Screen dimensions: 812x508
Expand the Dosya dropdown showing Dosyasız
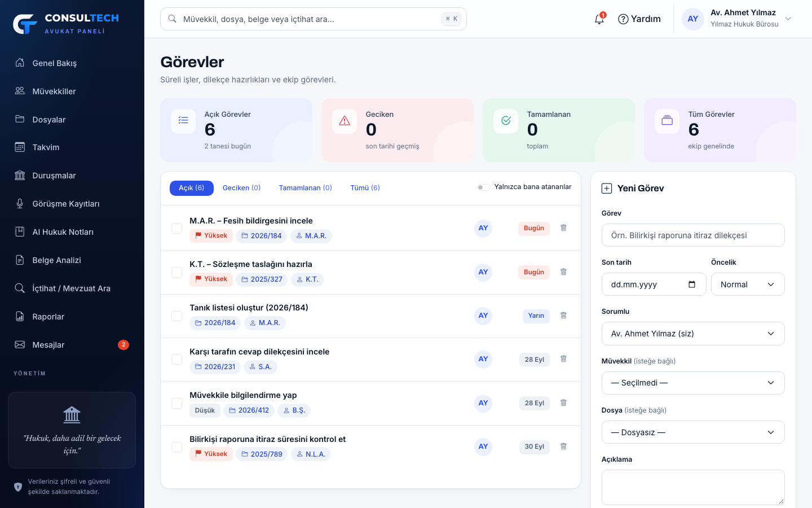693,432
